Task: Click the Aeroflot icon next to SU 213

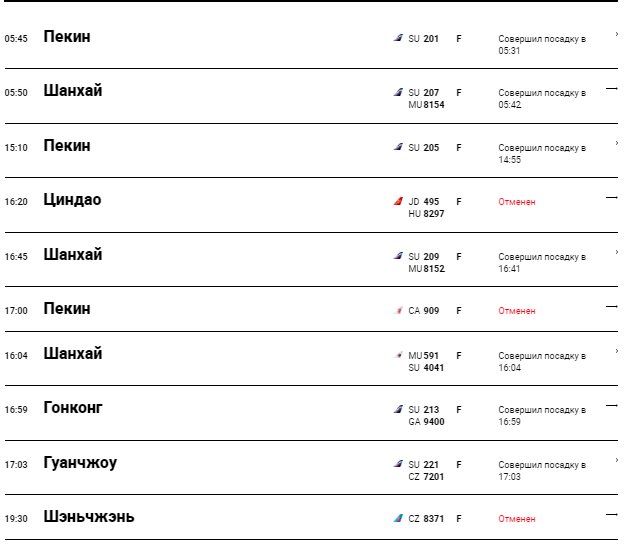Action: point(398,409)
